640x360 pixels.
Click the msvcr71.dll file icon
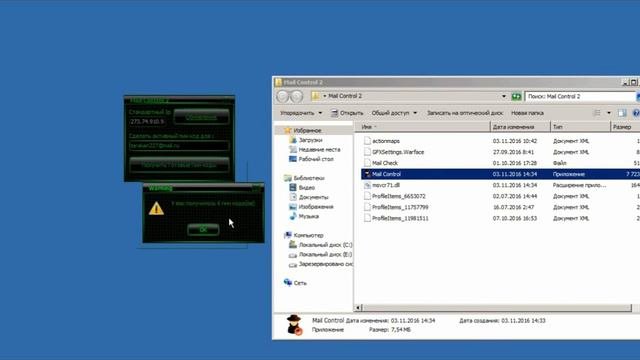367,185
